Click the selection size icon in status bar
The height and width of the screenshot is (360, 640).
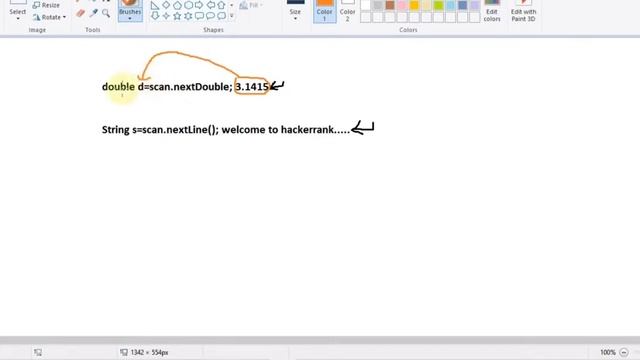38,352
